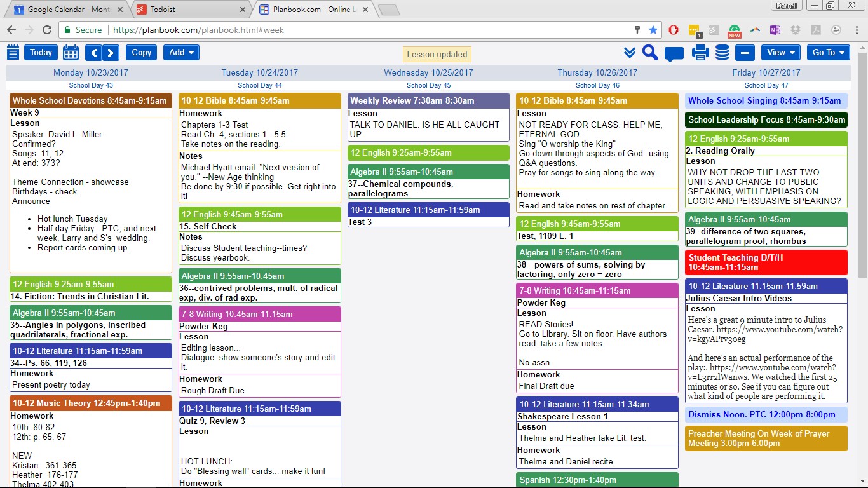Go to the previous week arrow
Image resolution: width=868 pixels, height=488 pixels.
point(93,53)
